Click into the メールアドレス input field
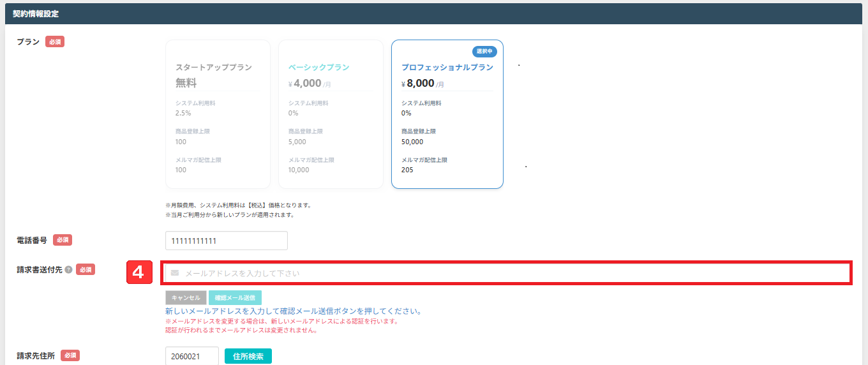The image size is (868, 365). coord(511,273)
